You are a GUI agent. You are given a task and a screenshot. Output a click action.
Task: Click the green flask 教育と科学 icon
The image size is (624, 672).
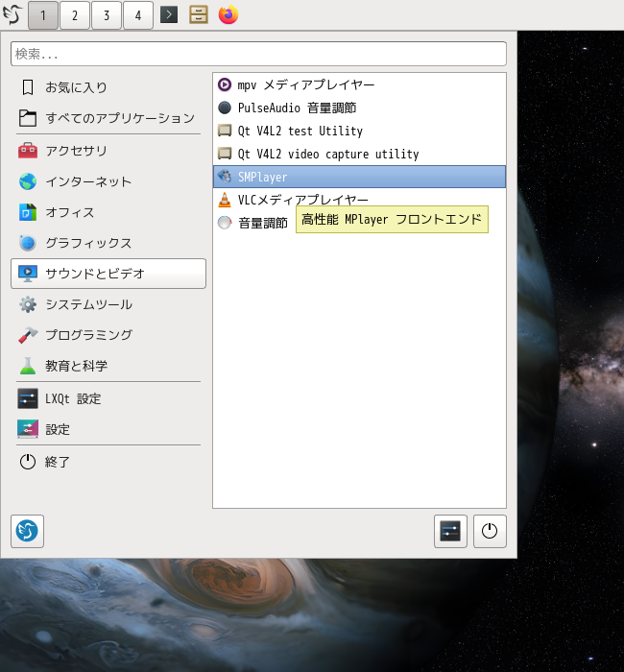coord(28,366)
